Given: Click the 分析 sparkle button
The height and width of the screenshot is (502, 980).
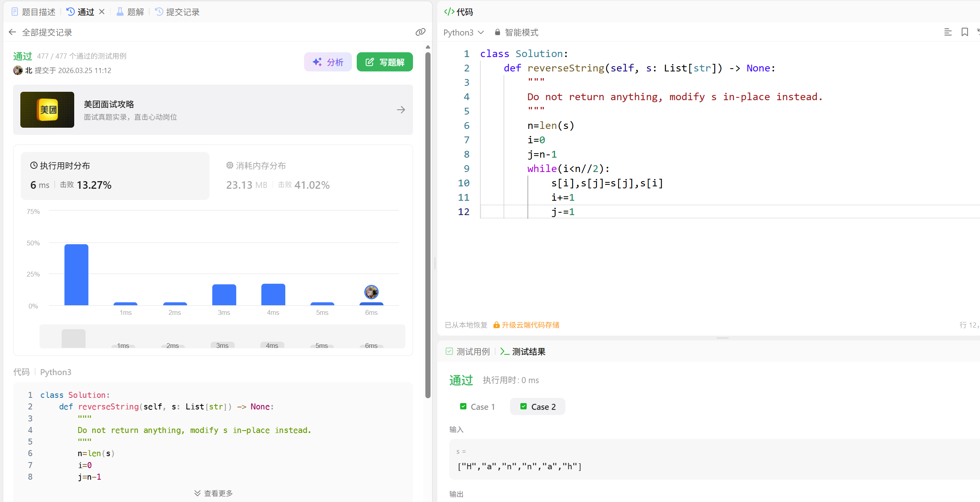Looking at the screenshot, I should click(x=328, y=62).
